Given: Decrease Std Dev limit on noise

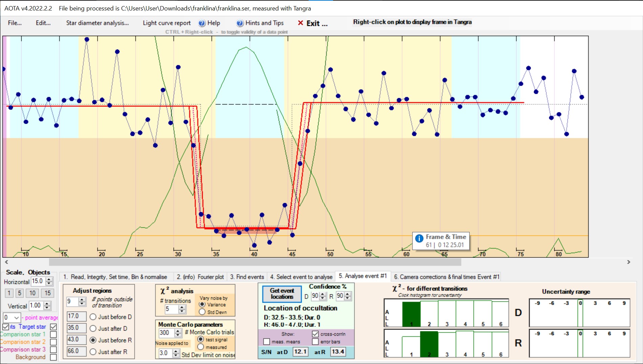Looking at the screenshot, I should (x=176, y=355).
